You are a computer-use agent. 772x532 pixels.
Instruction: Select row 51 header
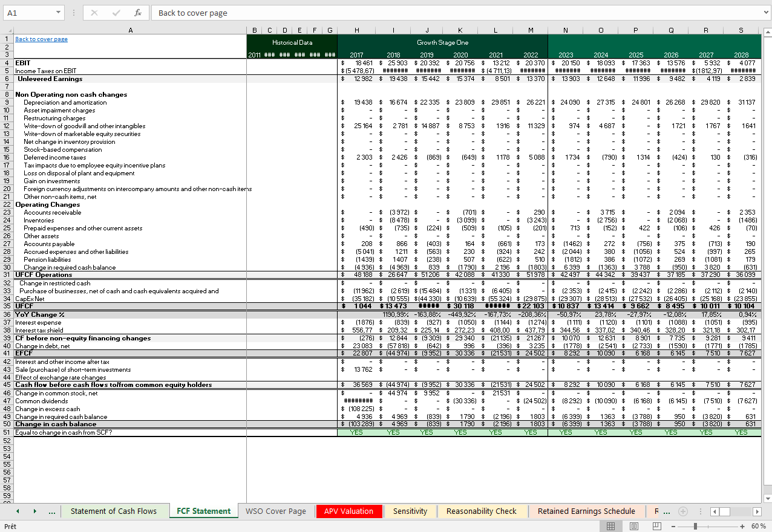7,432
